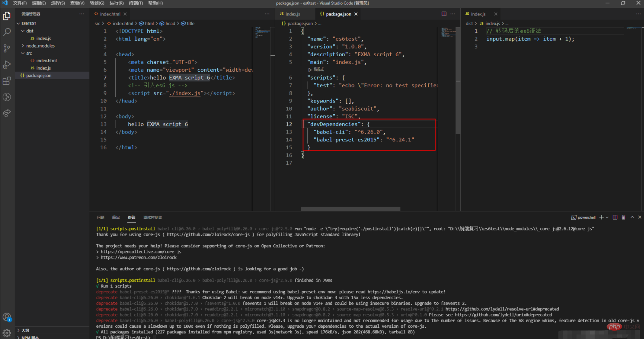The height and width of the screenshot is (339, 644).
Task: Open the Source Control view
Action: coord(7,48)
